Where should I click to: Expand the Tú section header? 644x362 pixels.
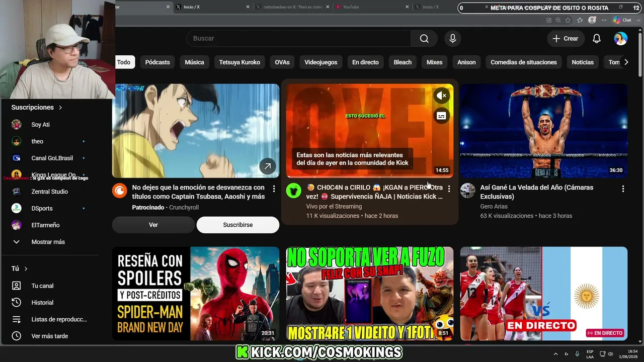20,268
